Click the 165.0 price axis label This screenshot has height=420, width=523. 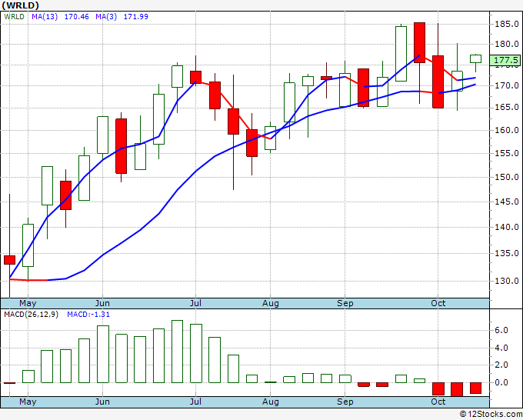coord(507,108)
